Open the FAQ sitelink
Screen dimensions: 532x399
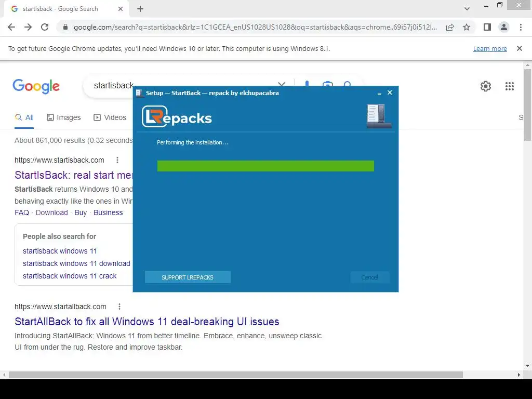tap(22, 212)
